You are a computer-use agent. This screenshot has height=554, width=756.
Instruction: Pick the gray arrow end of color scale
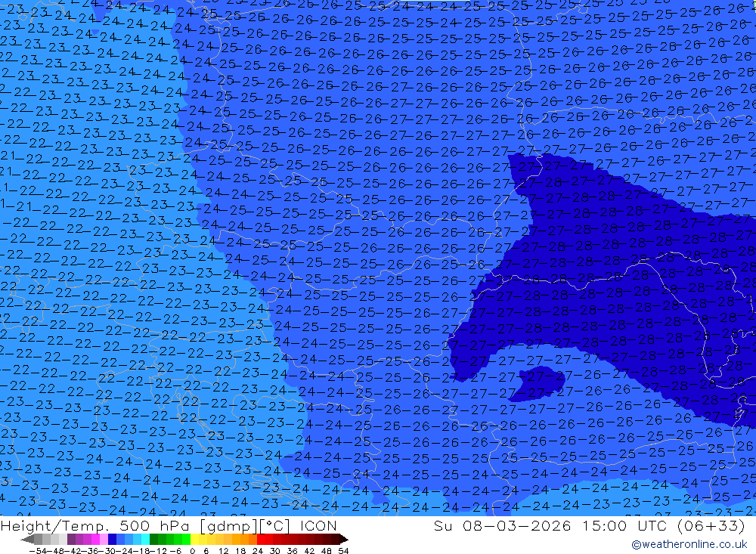pos(28,539)
